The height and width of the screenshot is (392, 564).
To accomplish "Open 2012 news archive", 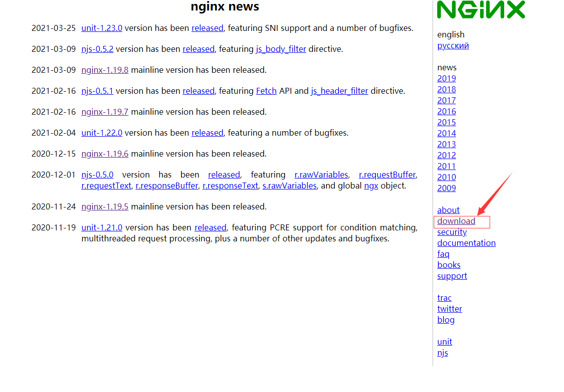I will 446,155.
